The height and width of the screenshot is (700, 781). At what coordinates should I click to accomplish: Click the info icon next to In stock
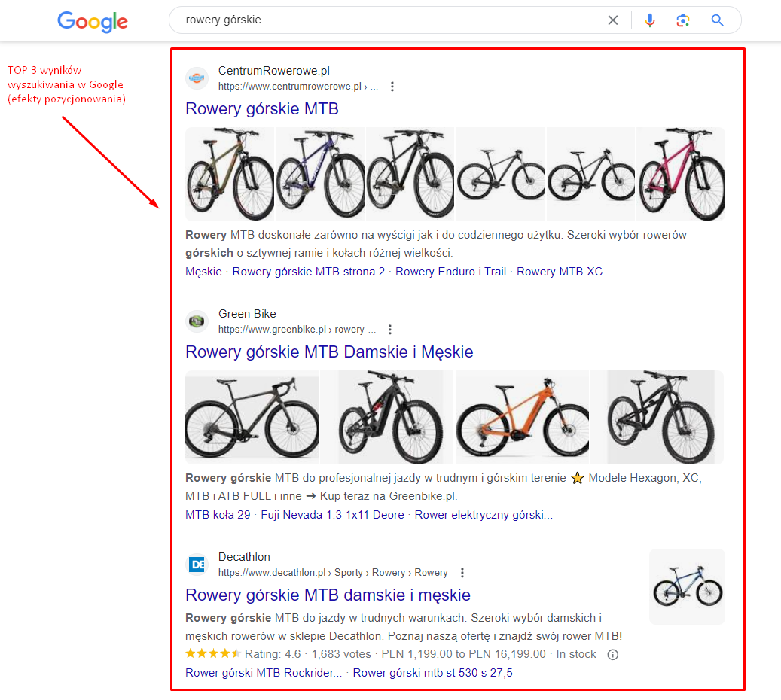click(x=612, y=655)
